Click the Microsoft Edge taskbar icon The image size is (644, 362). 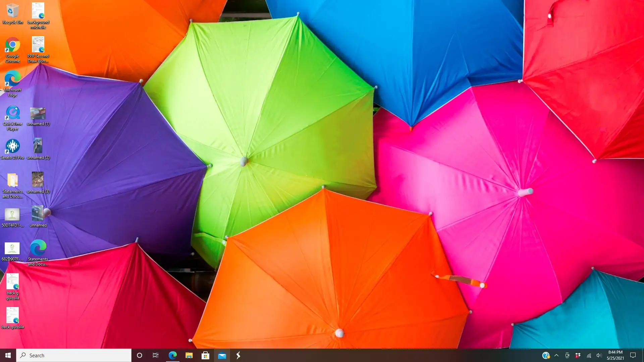pos(172,355)
